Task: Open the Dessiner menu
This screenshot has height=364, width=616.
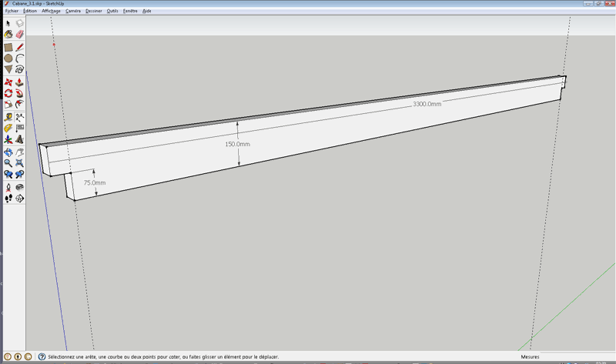Action: point(93,11)
